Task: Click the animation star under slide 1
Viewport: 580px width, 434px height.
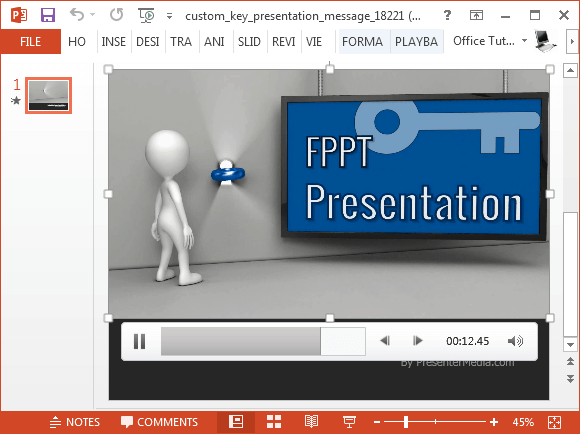Action: coord(16,100)
